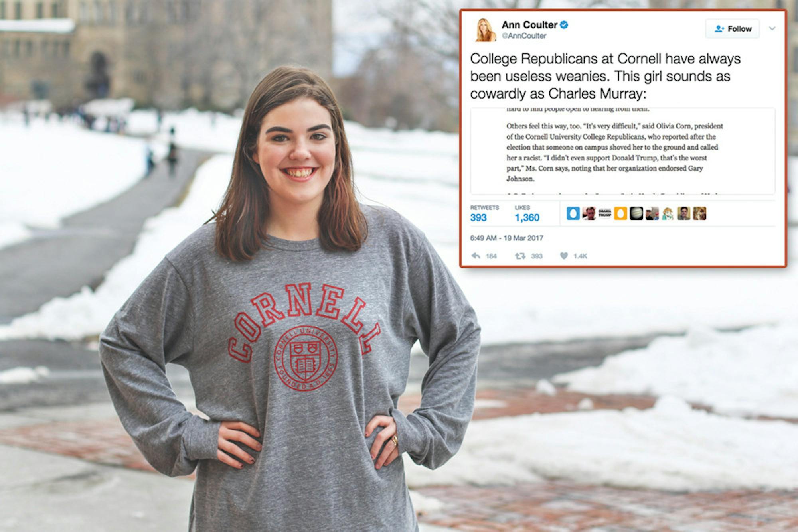Click the tweet text about College Republicans
The height and width of the screenshot is (532, 798).
coord(605,76)
